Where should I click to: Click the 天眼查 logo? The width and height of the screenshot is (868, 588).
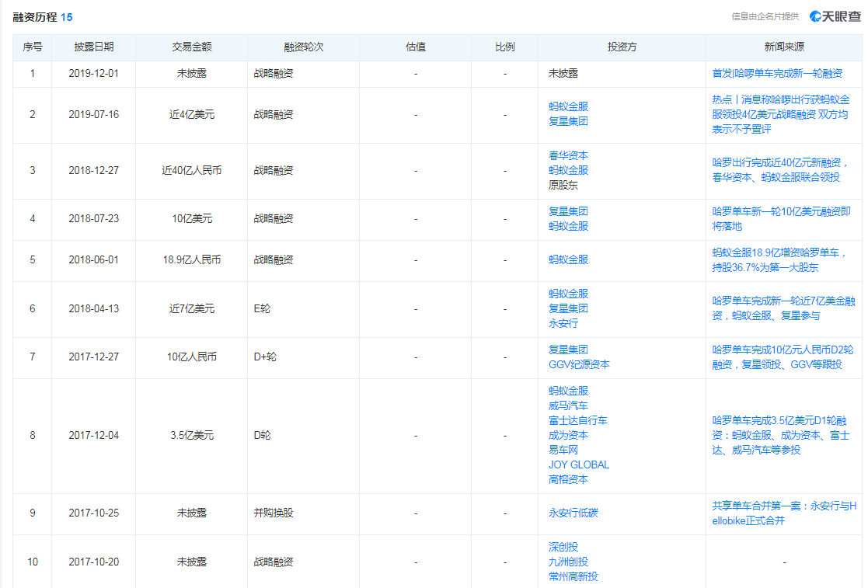click(835, 16)
